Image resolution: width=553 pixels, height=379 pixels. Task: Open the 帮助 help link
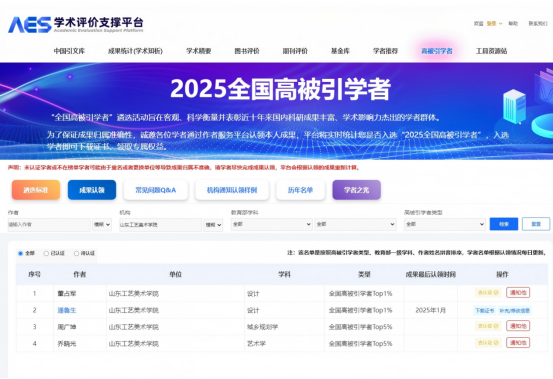coord(513,24)
